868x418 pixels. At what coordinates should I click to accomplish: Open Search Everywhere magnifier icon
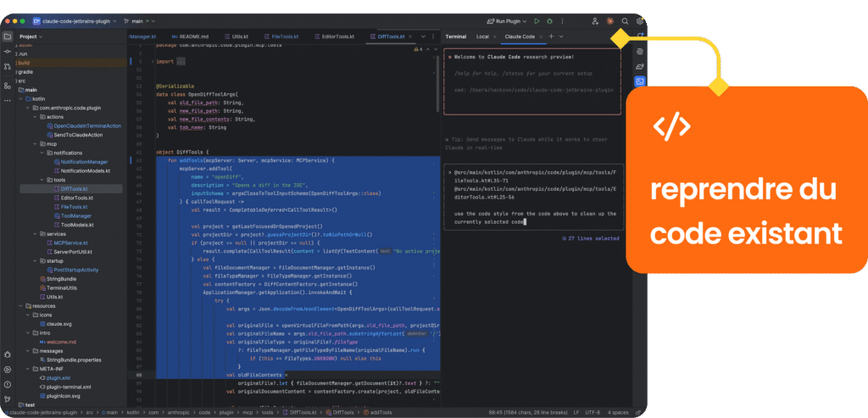point(625,21)
